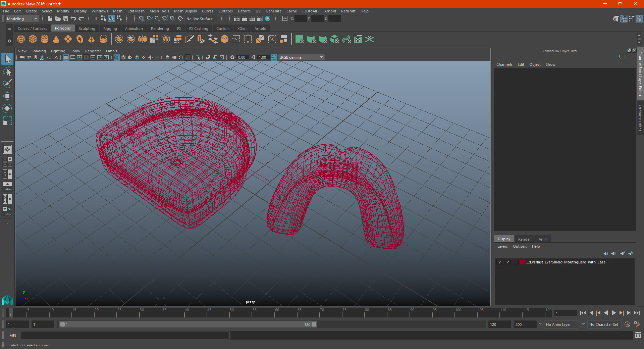Image resolution: width=644 pixels, height=349 pixels.
Task: Create a polygon sphere from the shelf
Action: pos(21,39)
